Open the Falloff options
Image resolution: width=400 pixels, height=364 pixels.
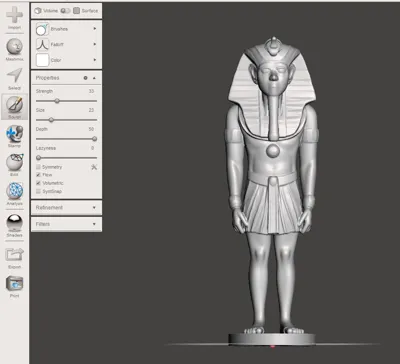[x=66, y=44]
